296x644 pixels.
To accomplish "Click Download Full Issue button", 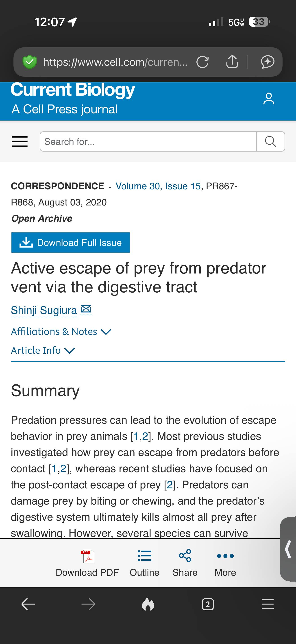I will pos(71,243).
